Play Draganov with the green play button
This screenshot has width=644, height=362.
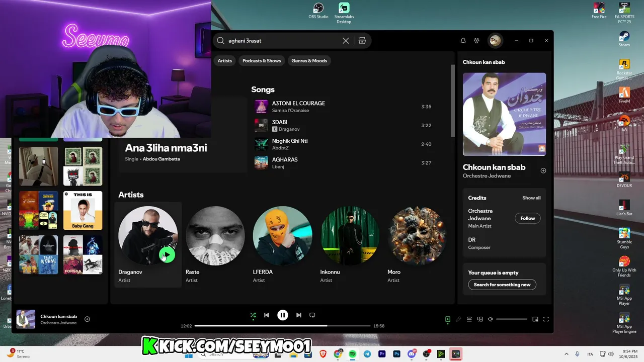click(x=167, y=255)
